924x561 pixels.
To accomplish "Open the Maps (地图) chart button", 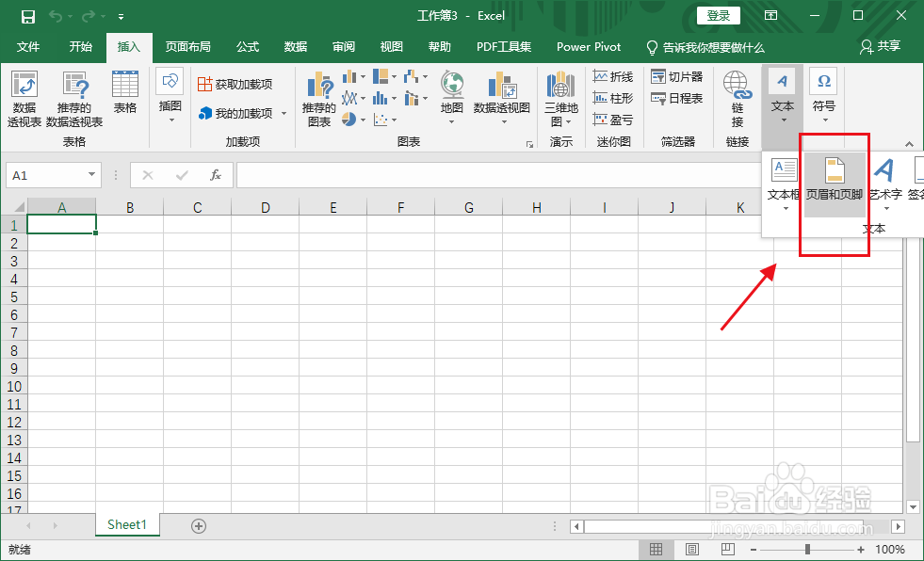I will [452, 97].
